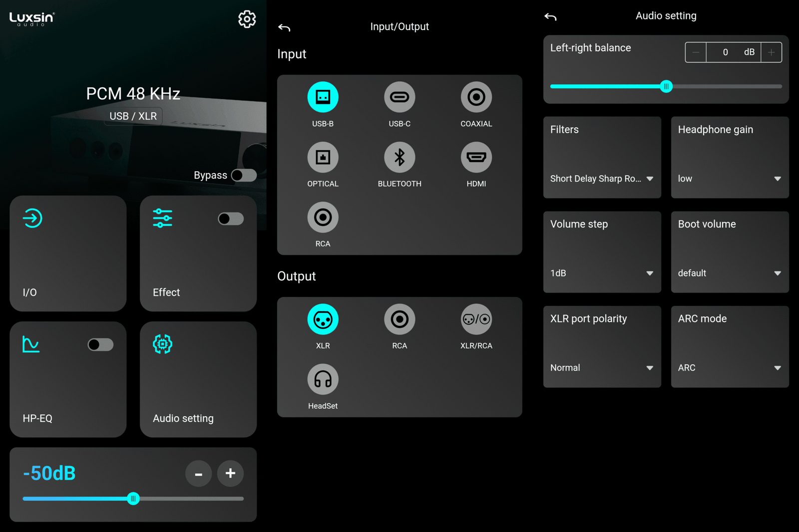Select the HDMI input icon
This screenshot has width=799, height=532.
[476, 157]
